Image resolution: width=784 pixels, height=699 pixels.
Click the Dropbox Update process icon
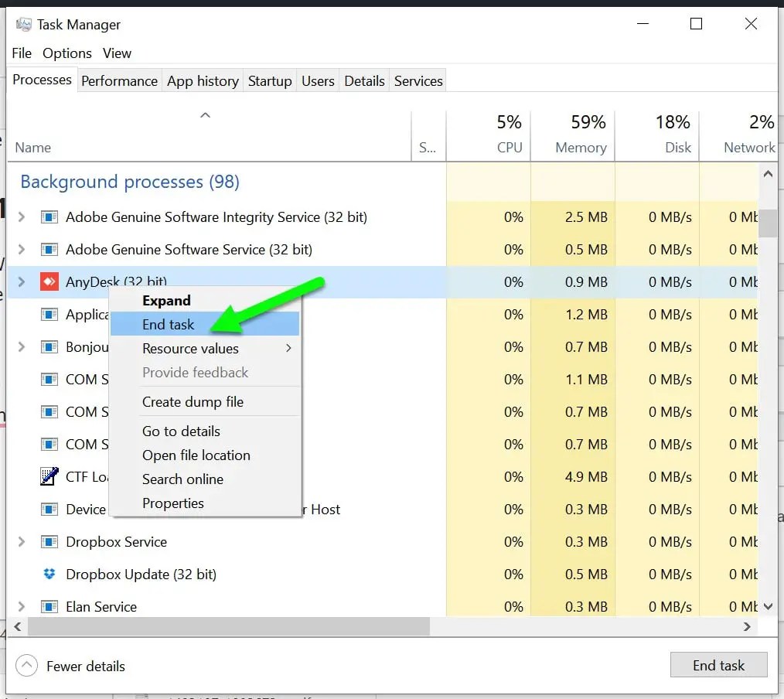coord(49,574)
